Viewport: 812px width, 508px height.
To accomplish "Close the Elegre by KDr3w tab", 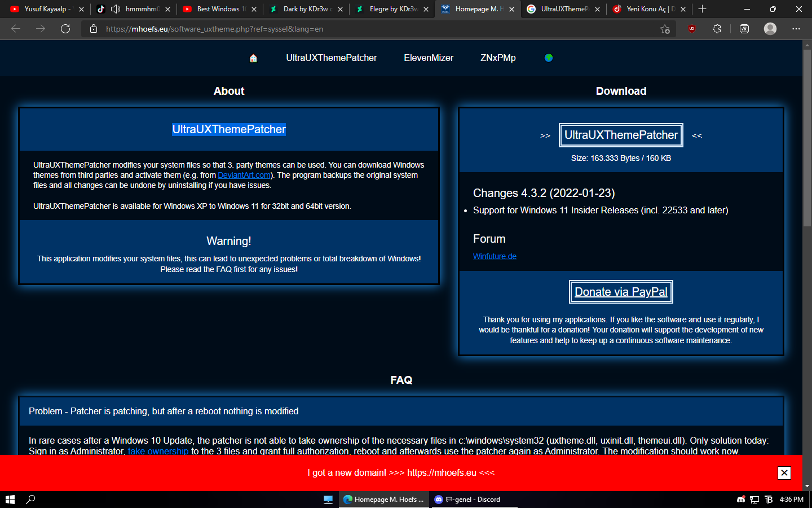I will click(426, 9).
